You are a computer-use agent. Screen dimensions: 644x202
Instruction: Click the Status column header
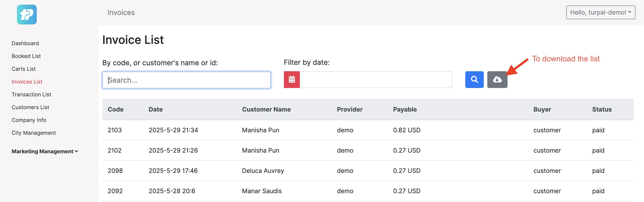(x=602, y=110)
